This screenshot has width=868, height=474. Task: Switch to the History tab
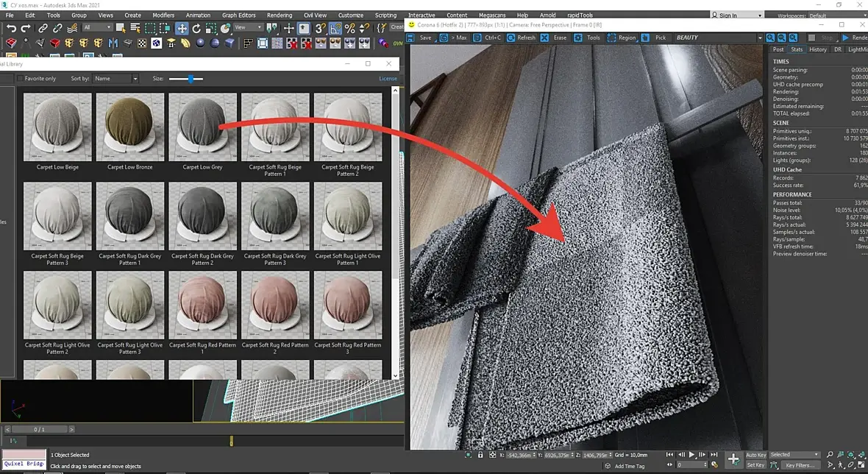[x=818, y=49]
